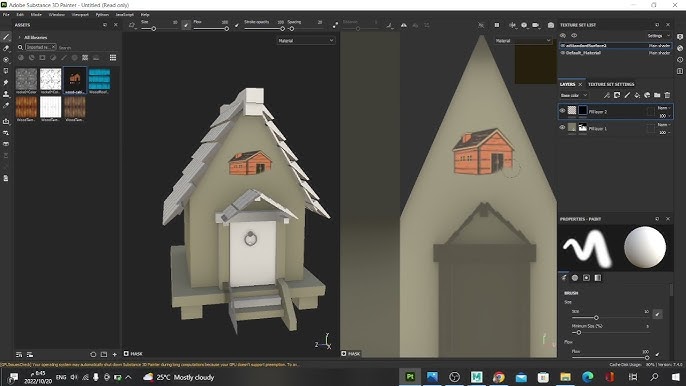The height and width of the screenshot is (386, 686).
Task: Open the Edit menu
Action: (20, 14)
